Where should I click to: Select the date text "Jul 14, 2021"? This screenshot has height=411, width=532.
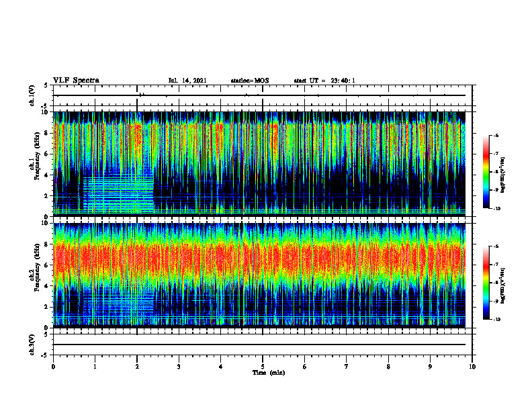tap(187, 81)
